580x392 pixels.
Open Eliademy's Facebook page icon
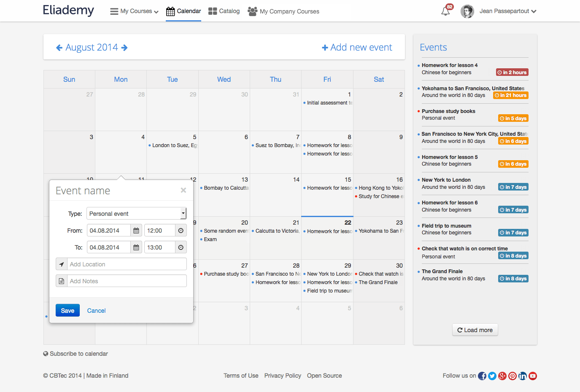(x=482, y=376)
